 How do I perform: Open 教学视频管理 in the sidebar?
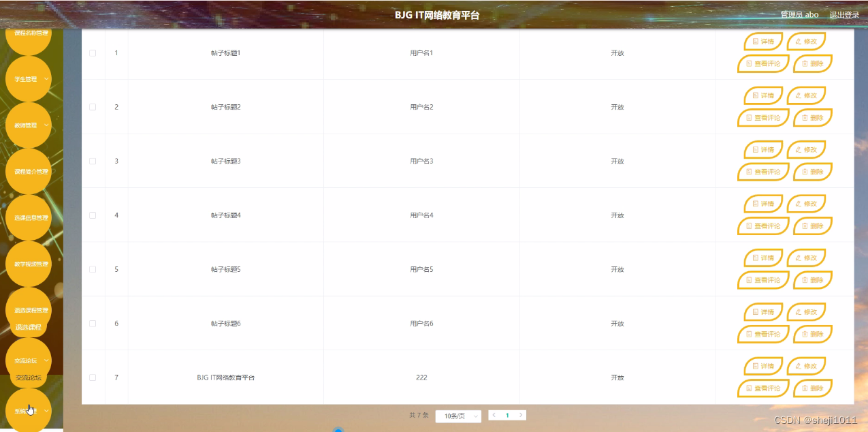point(28,264)
